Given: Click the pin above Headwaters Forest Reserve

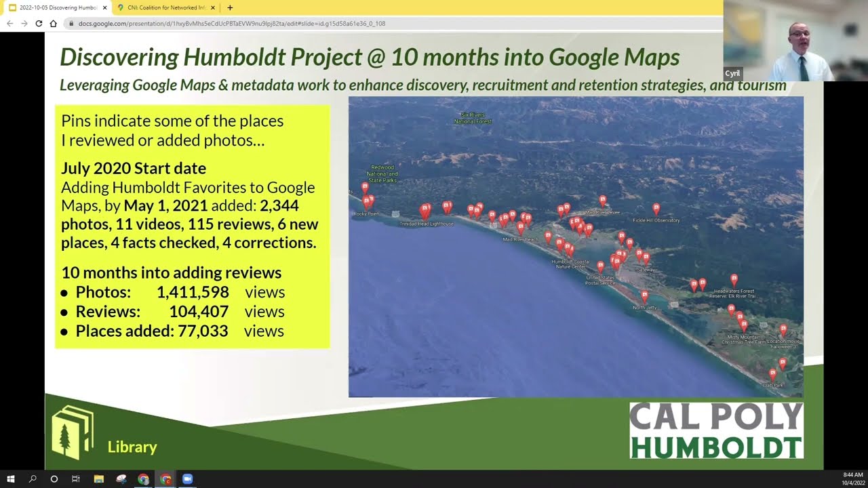Looking at the screenshot, I should tap(734, 279).
